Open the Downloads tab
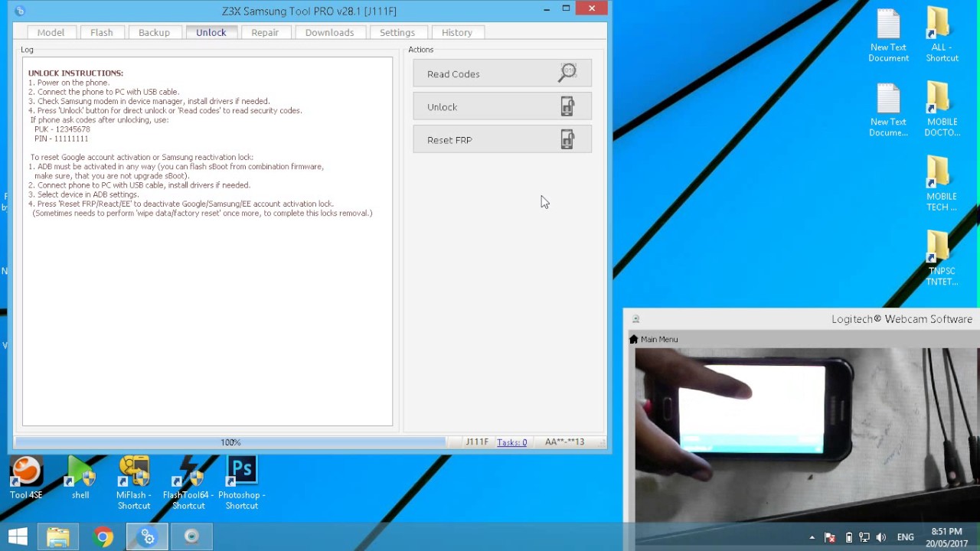This screenshot has height=551, width=980. 329,32
